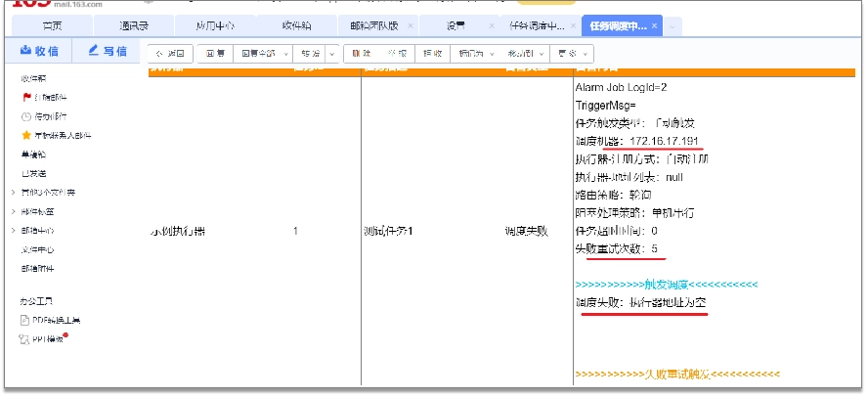Open the PDF转换工具 link

(x=56, y=321)
